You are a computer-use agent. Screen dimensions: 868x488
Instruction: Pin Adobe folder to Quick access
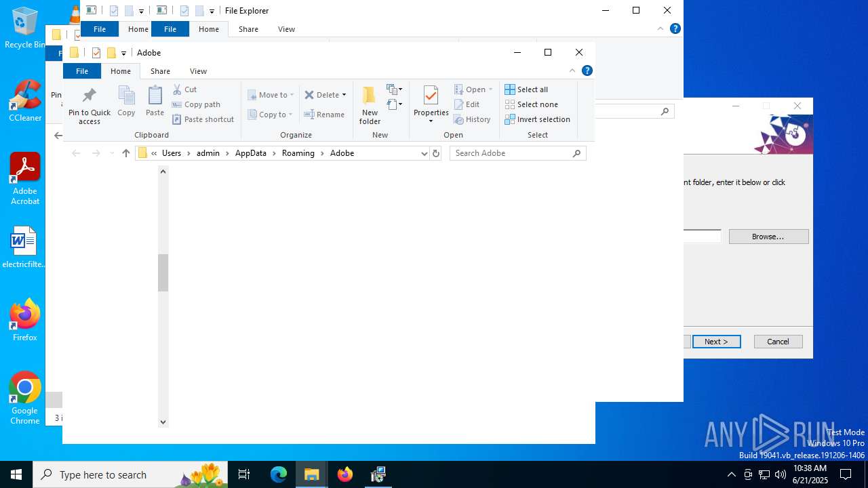point(89,106)
